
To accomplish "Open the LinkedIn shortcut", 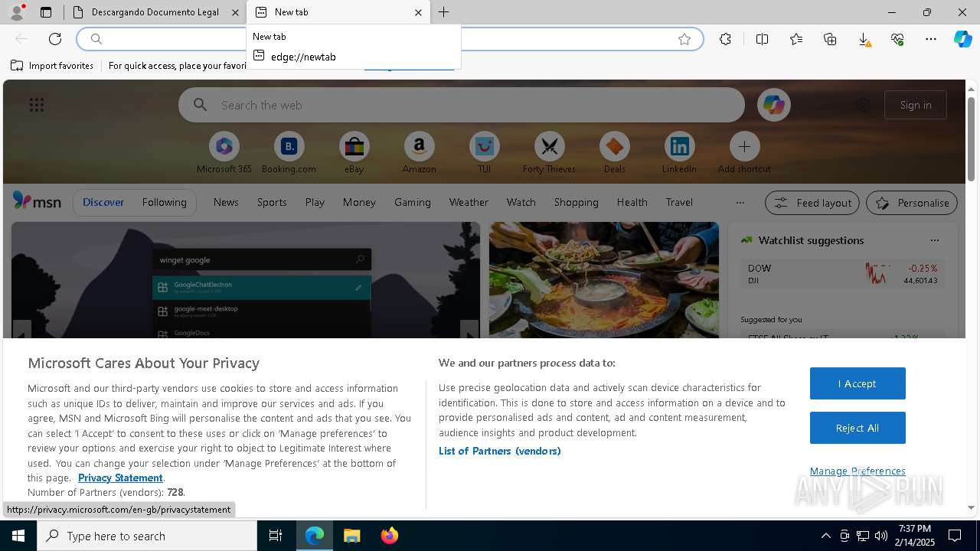I will (x=679, y=153).
